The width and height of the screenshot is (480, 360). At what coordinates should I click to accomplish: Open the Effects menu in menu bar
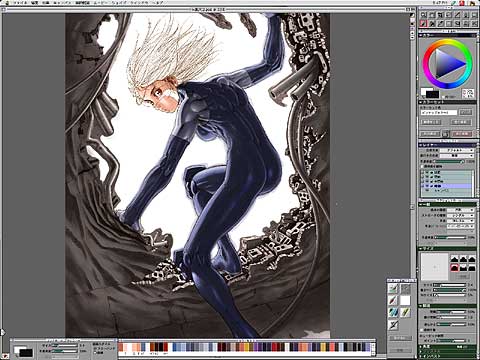click(46, 3)
